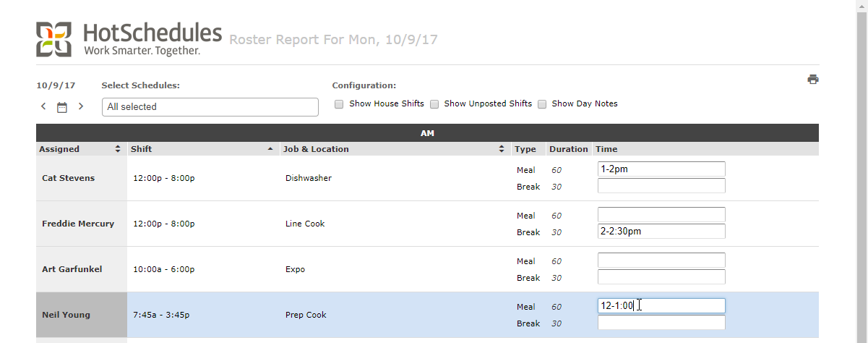Check the Show Day Notes option
The height and width of the screenshot is (343, 868).
point(542,104)
